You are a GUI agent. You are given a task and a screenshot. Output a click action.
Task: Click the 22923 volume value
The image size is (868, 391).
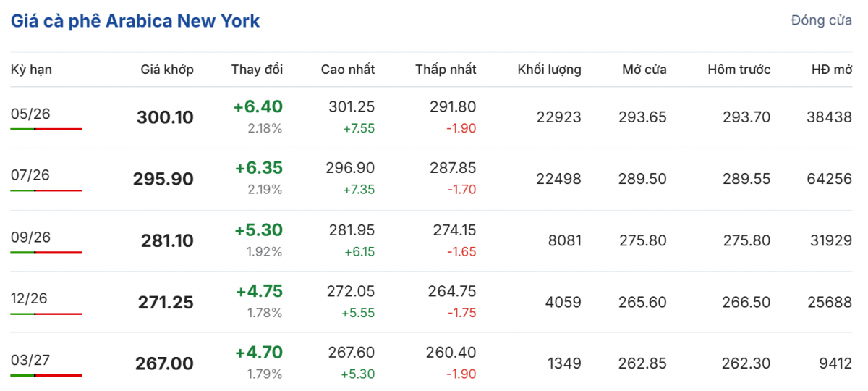[x=558, y=117]
